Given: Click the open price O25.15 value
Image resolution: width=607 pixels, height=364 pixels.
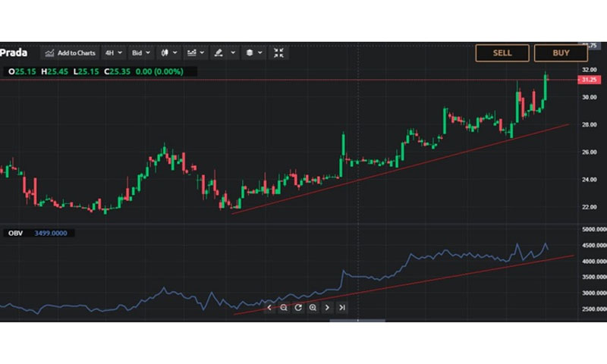Looking at the screenshot, I should click(22, 71).
